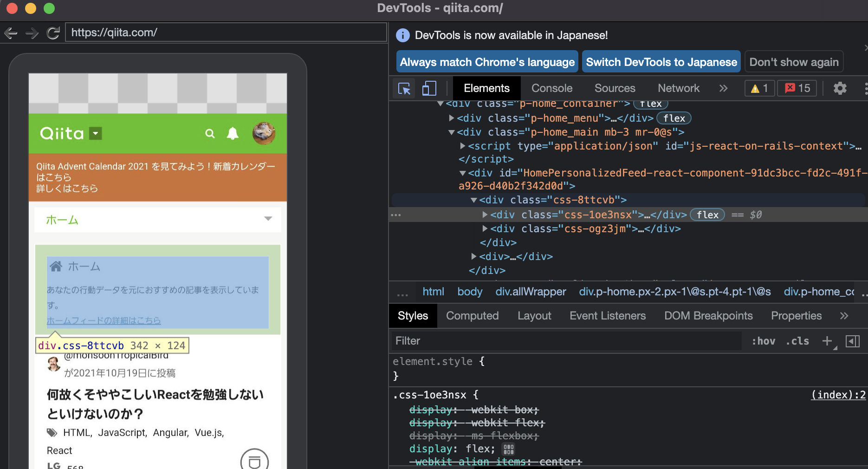The image size is (868, 469).
Task: Open the Properties sidebar tab
Action: 797,316
